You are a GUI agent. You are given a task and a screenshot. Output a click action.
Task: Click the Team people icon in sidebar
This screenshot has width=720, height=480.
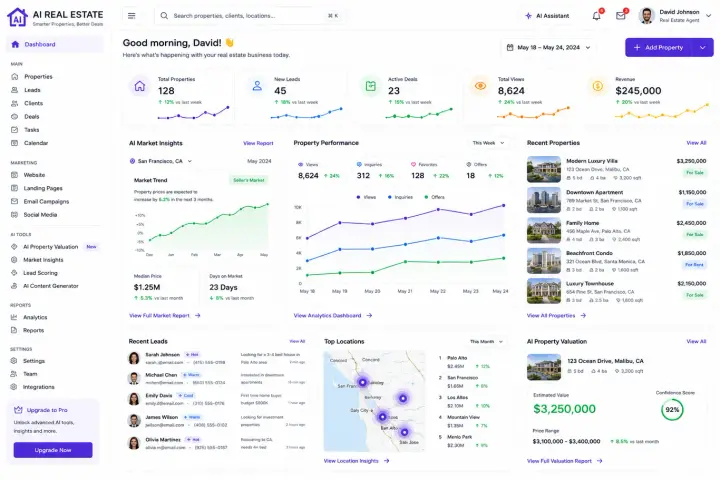pyautogui.click(x=14, y=374)
